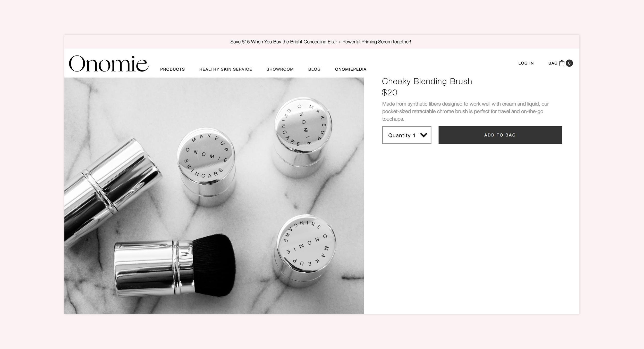Click the Onomie logo

coord(109,64)
